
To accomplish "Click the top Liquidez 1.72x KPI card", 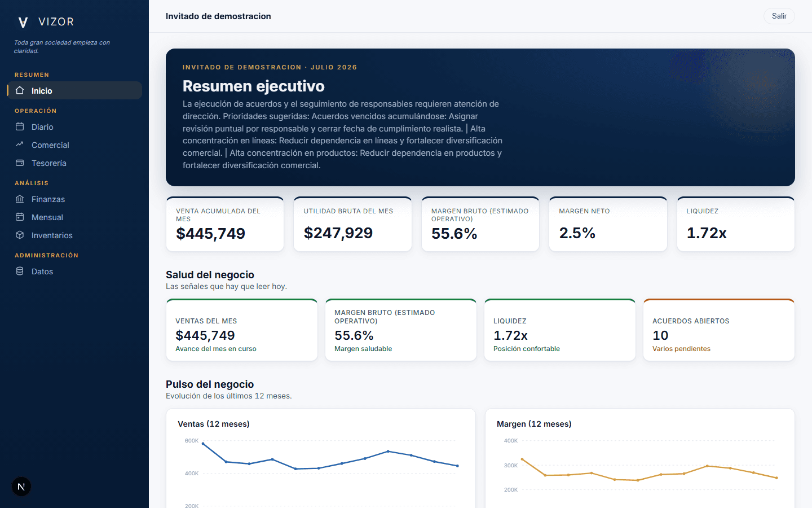I will tap(736, 224).
